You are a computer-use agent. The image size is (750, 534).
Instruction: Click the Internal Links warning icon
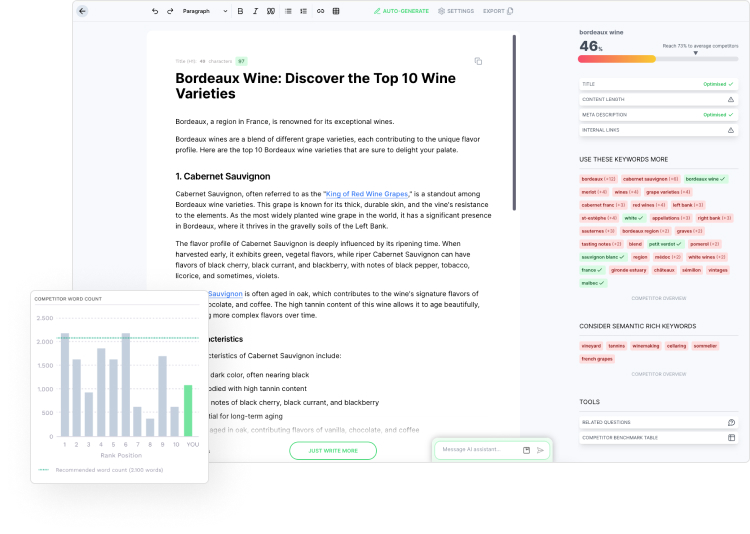tap(730, 130)
